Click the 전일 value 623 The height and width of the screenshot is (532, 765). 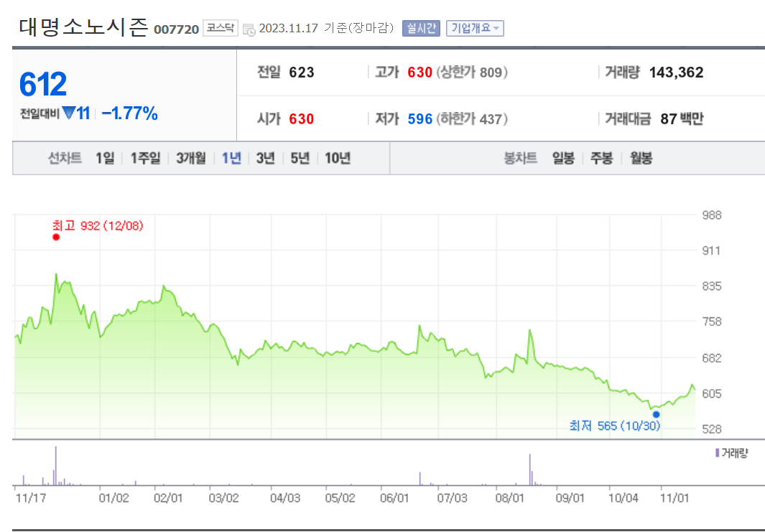click(x=302, y=73)
